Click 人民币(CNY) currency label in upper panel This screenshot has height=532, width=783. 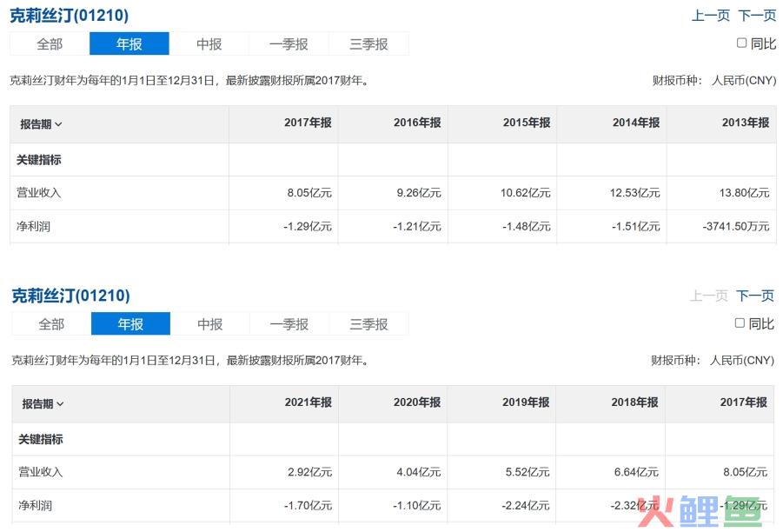pyautogui.click(x=744, y=81)
